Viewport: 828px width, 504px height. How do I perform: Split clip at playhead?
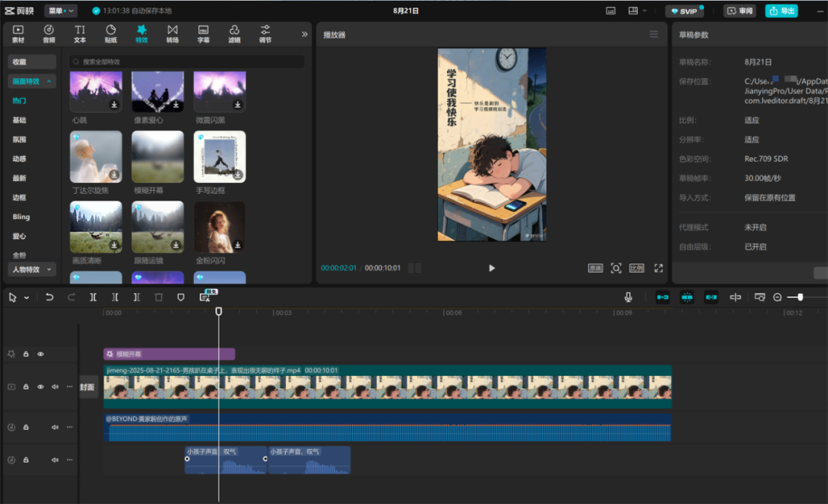click(93, 297)
